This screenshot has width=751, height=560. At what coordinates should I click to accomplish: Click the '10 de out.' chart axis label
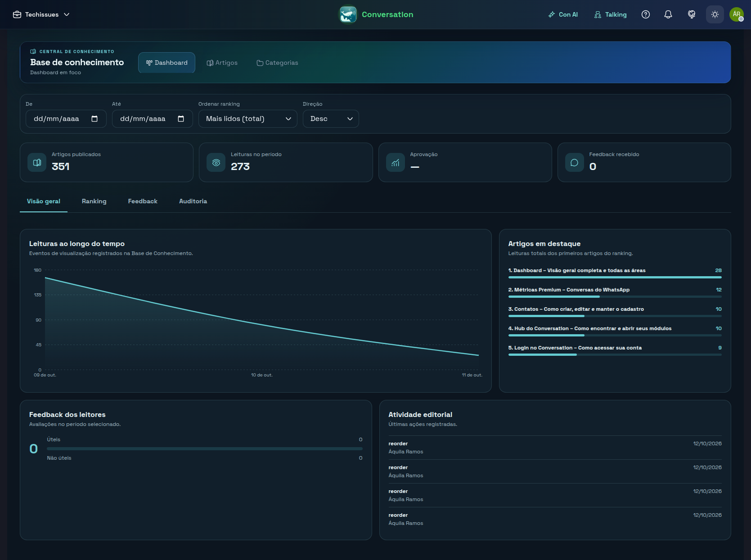pos(262,375)
